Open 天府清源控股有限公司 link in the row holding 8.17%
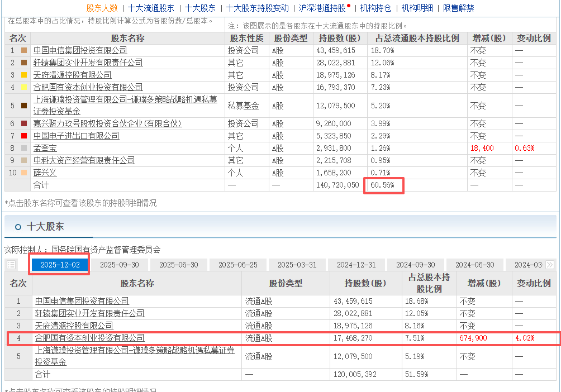The width and height of the screenshot is (561, 392). 72,75
